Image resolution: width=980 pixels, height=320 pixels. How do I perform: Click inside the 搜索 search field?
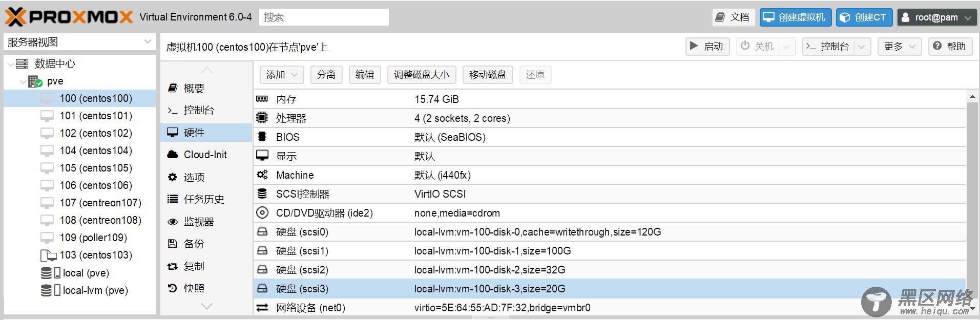click(324, 17)
